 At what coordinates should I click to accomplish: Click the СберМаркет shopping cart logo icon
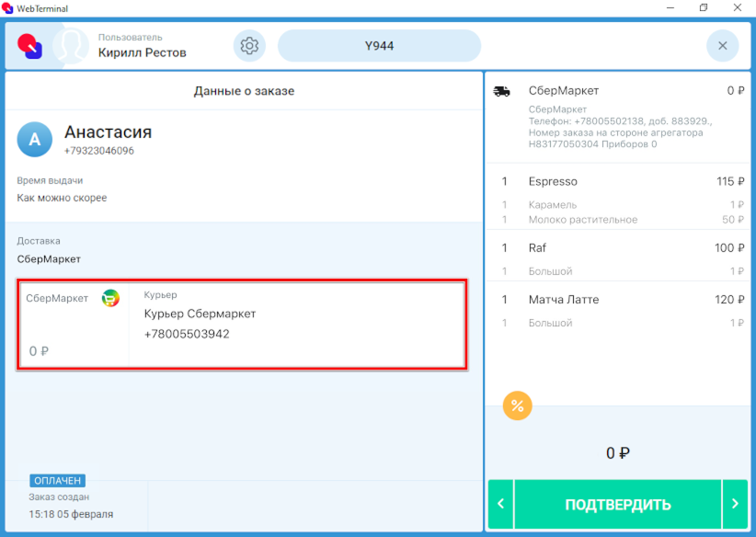click(110, 299)
